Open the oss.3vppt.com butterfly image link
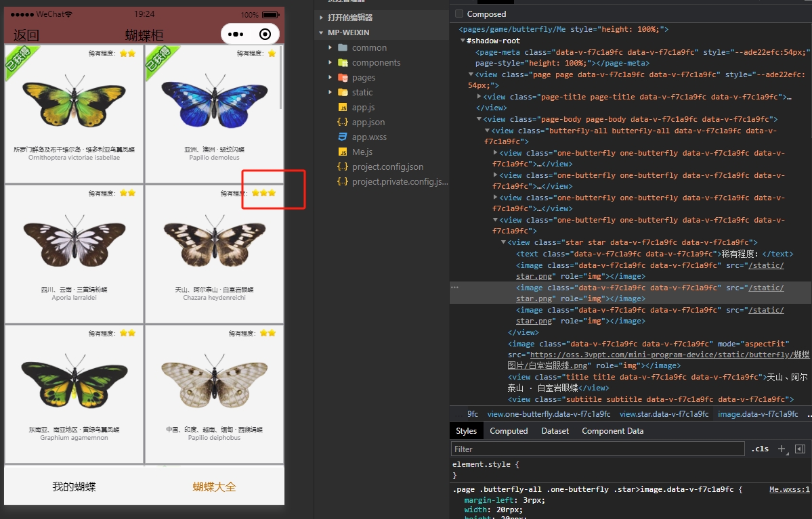The width and height of the screenshot is (812, 519). coord(658,360)
